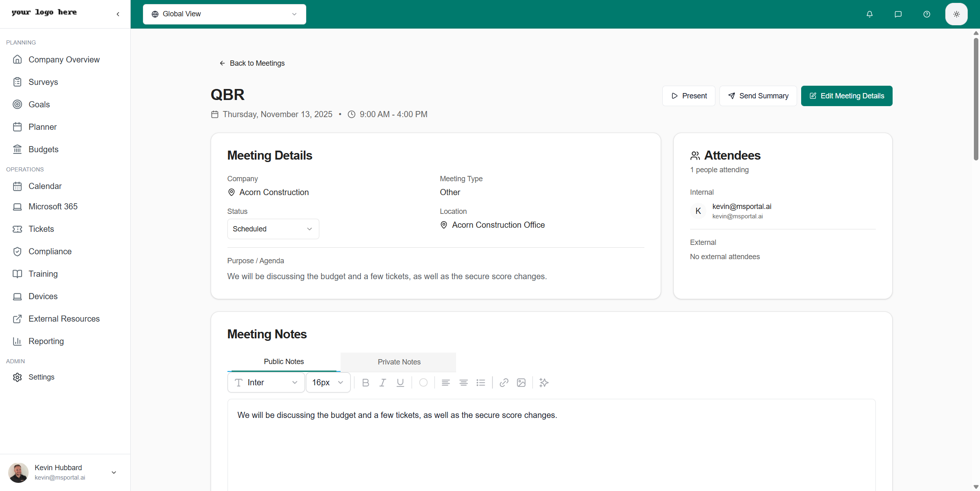Toggle light/dark mode with the sun icon
This screenshot has height=491, width=980.
956,14
